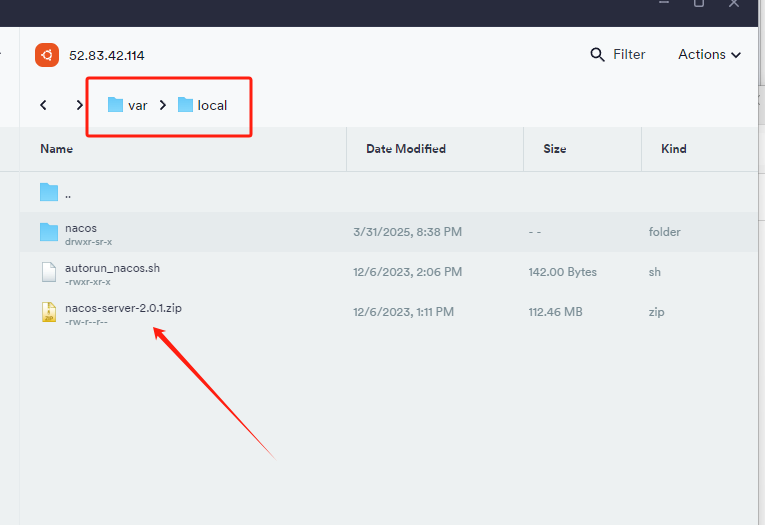Select the nacos folder row
Image resolution: width=765 pixels, height=525 pixels.
388,232
